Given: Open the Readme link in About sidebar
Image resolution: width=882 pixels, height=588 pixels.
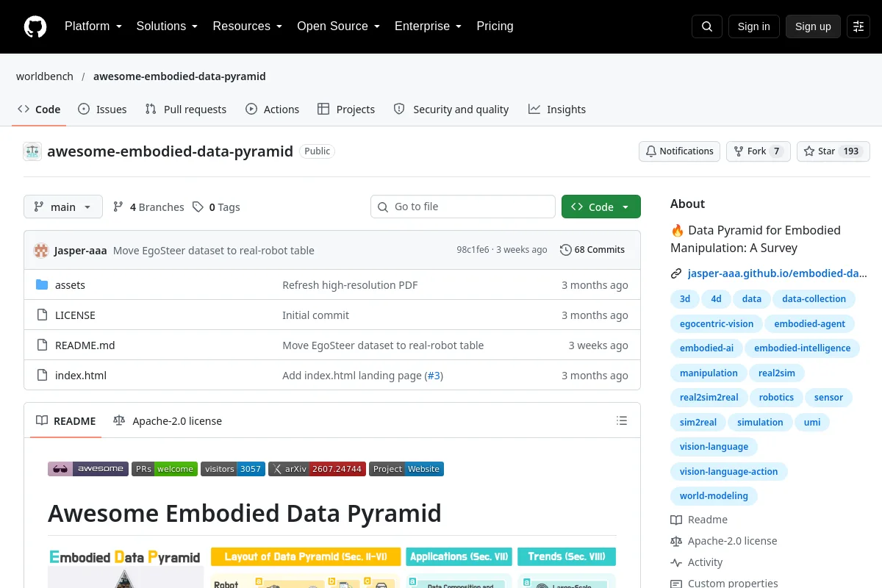Looking at the screenshot, I should coord(699,520).
